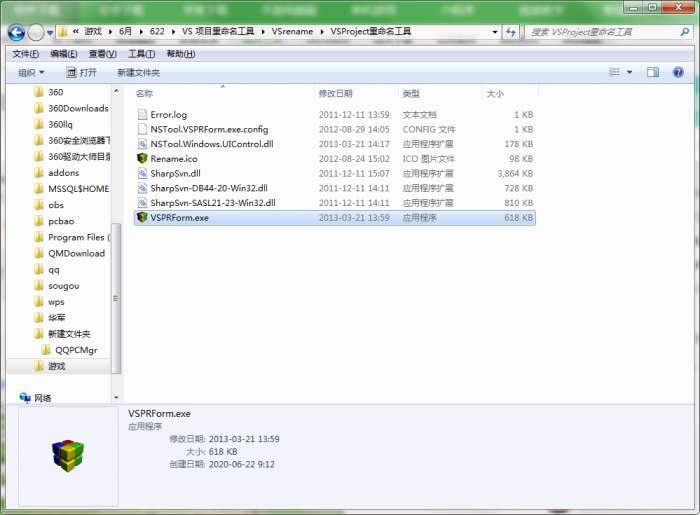700x515 pixels.
Task: Sort by 修改日期 column header
Action: click(335, 94)
